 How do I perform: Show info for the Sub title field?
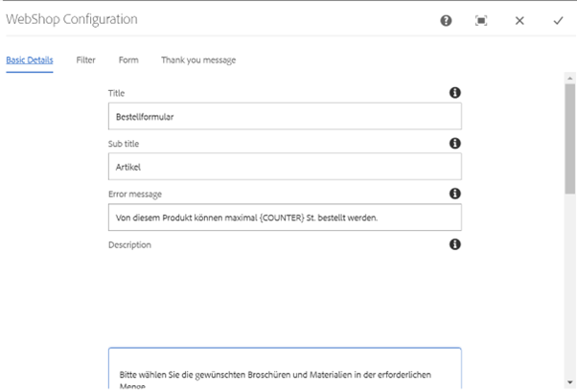pyautogui.click(x=455, y=143)
